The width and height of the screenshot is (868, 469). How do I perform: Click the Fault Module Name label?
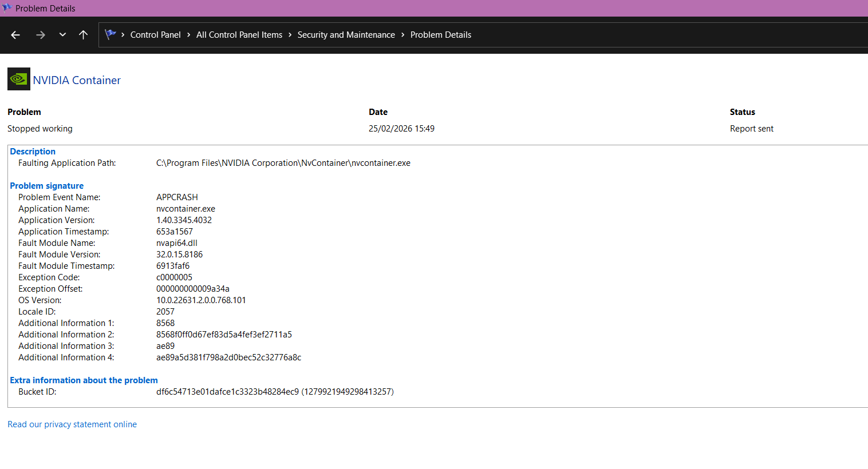(x=57, y=243)
